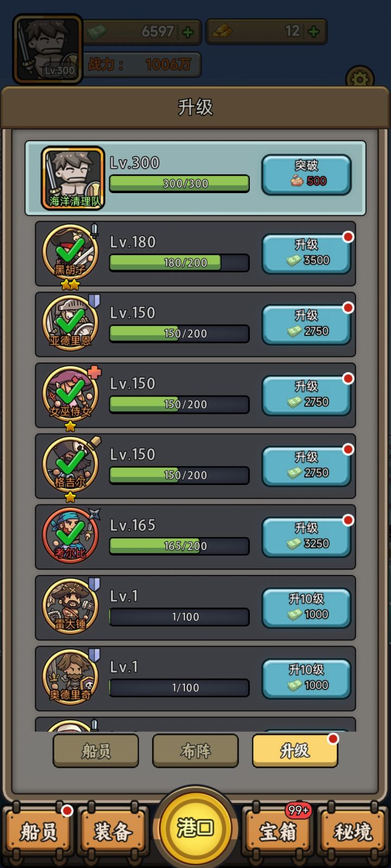Image resolution: width=391 pixels, height=868 pixels.
Task: Select 女巫侍女 crew portrait
Action: tap(71, 393)
